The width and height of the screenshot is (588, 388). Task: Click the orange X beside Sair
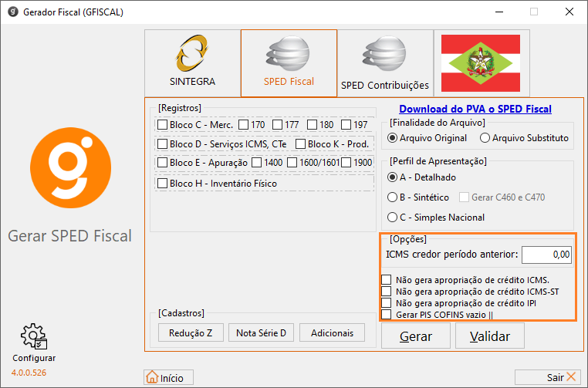click(571, 376)
